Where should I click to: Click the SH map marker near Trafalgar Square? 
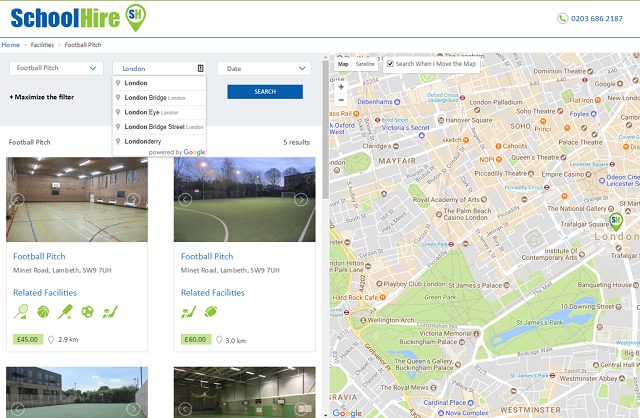[616, 221]
